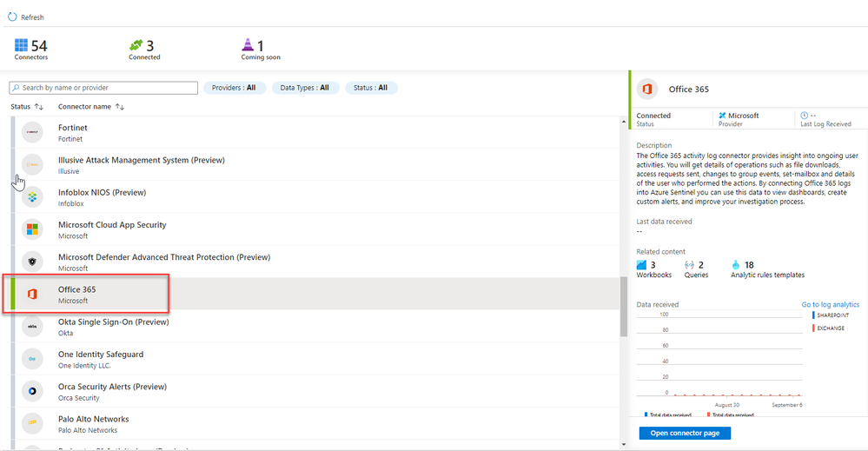Click the Okta connector icon

pyautogui.click(x=32, y=327)
